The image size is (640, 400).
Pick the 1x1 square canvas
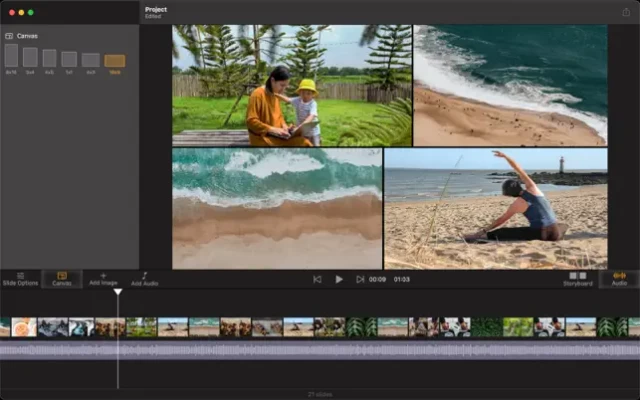69,59
